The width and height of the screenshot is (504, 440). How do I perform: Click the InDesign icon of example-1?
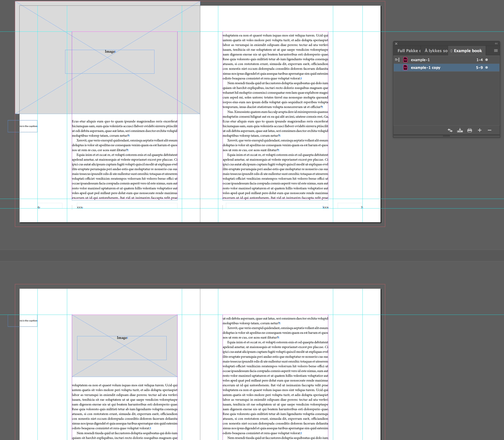405,60
